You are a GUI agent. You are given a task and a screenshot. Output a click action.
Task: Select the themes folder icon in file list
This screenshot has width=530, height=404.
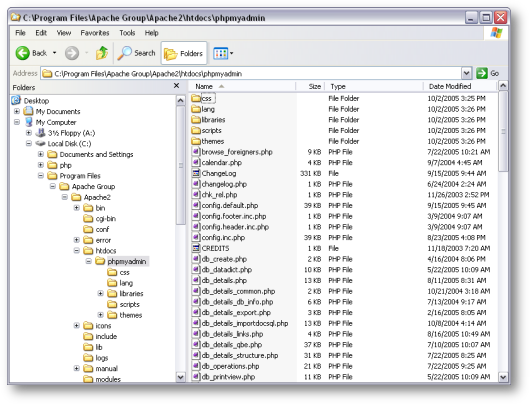[196, 141]
